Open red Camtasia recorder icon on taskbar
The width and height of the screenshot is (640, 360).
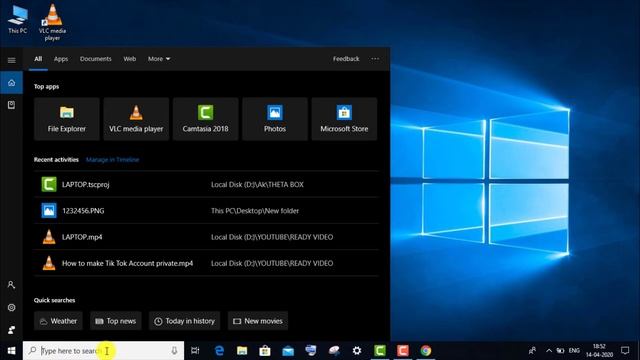click(x=402, y=351)
